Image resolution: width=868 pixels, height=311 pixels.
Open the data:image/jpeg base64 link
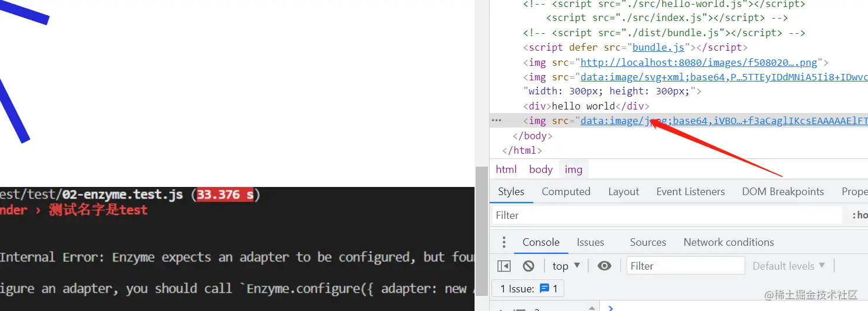(724, 121)
